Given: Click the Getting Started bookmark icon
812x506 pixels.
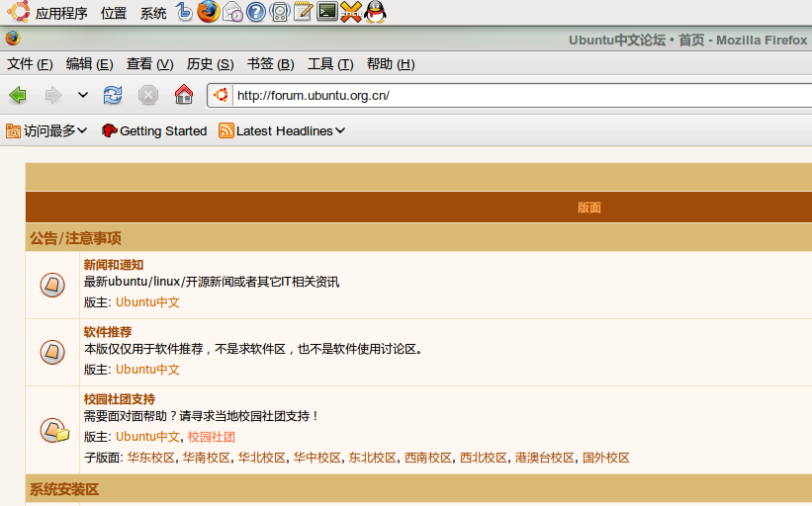Looking at the screenshot, I should [x=109, y=130].
